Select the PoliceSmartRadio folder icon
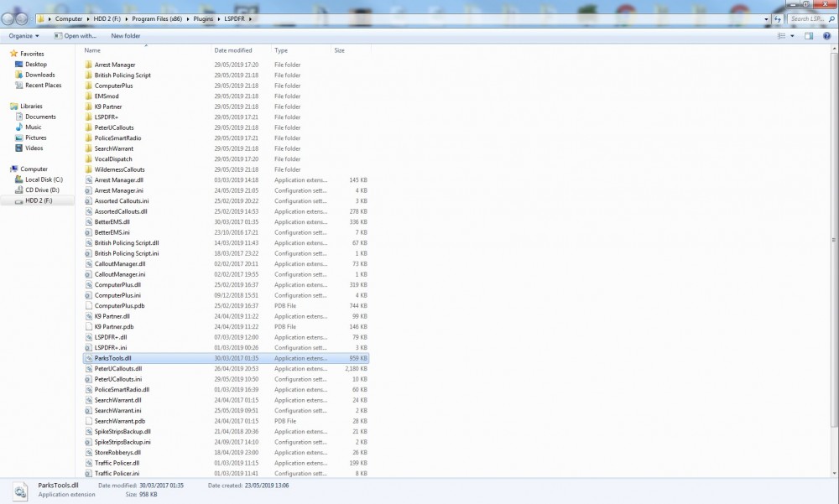The height and width of the screenshot is (504, 839). 89,138
